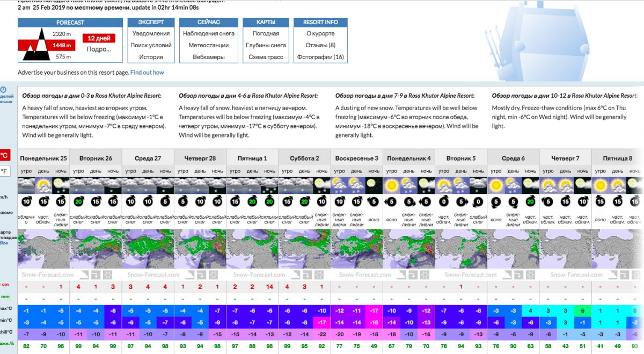Screen dimensions: 644x354
Task: Click the Sunday 3 daytime wind 15 icon
Action: pos(357,202)
